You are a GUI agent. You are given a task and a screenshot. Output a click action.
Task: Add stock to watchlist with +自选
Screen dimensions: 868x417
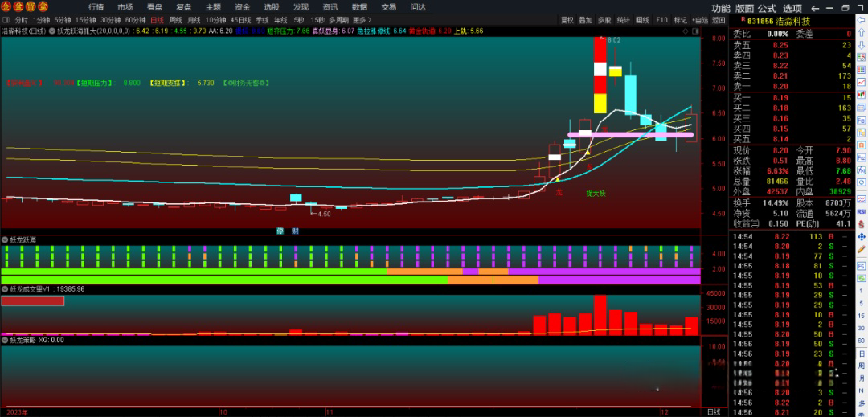click(700, 20)
